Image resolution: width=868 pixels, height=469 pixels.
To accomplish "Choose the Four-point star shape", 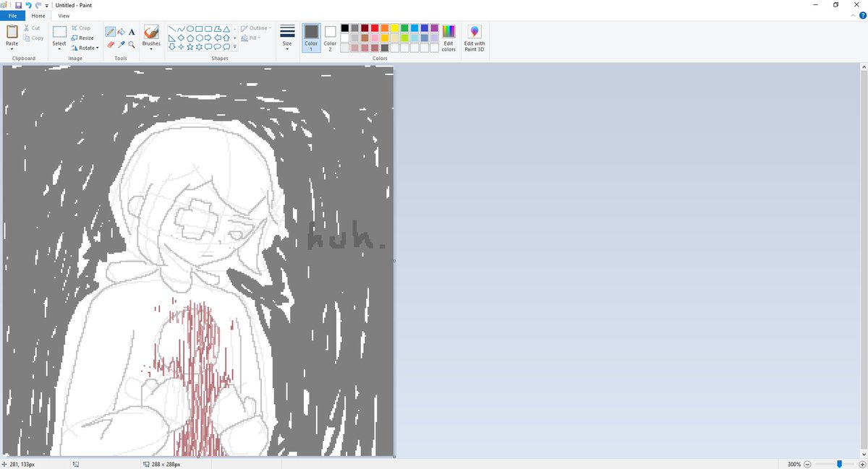I will point(181,47).
